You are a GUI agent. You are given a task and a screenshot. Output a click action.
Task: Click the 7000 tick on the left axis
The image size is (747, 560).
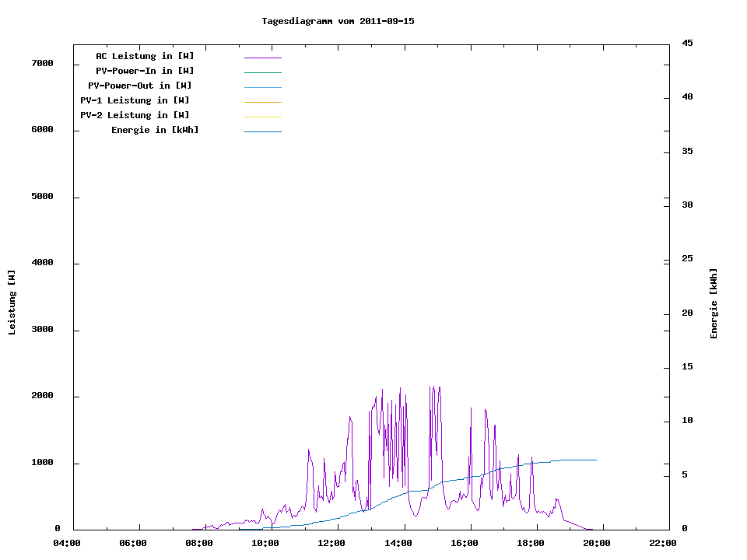[x=42, y=63]
